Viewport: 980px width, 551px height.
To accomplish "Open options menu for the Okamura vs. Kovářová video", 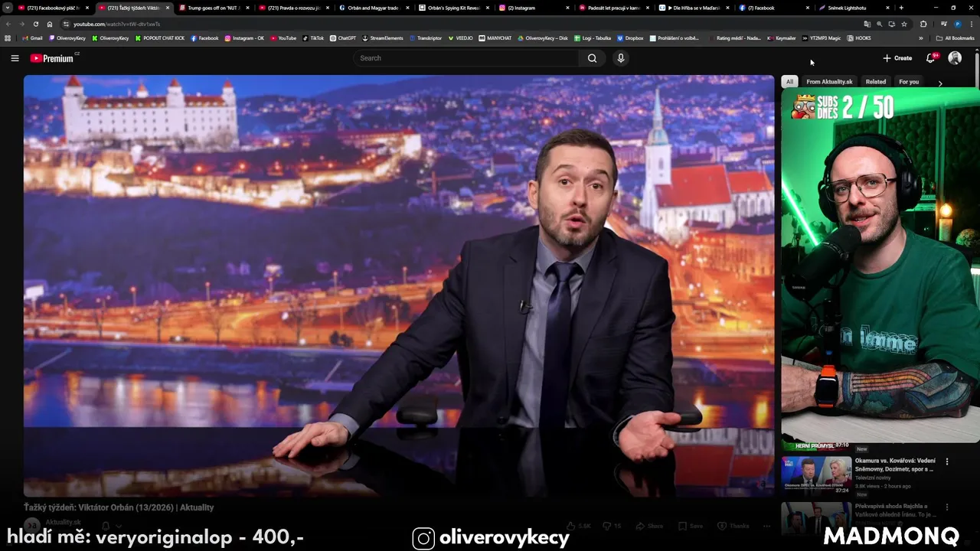I will [x=947, y=461].
